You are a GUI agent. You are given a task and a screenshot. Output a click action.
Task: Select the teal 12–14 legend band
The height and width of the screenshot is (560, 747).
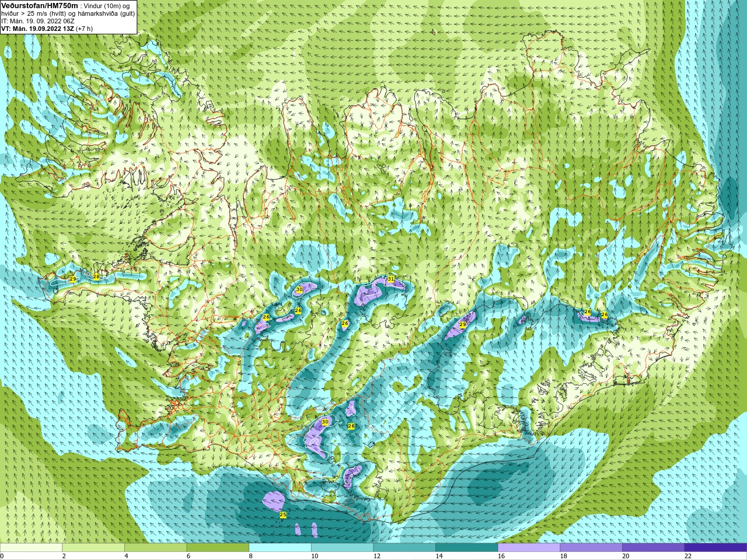pyautogui.click(x=404, y=548)
